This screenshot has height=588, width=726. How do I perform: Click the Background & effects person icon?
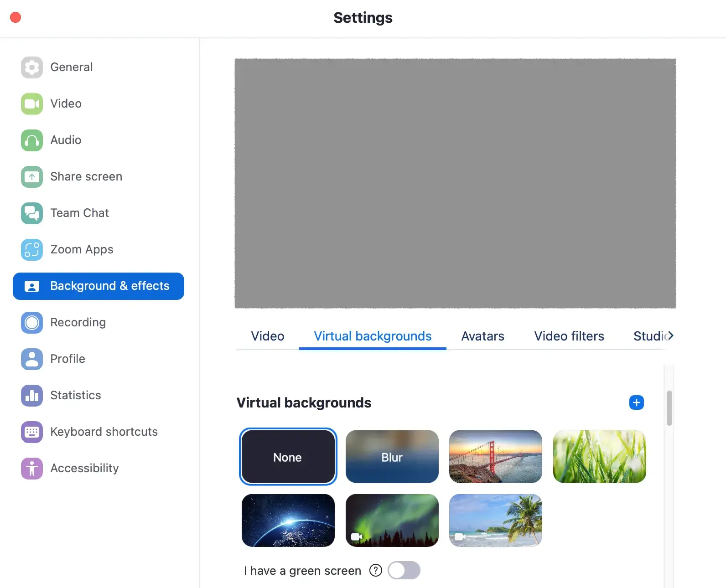[32, 286]
